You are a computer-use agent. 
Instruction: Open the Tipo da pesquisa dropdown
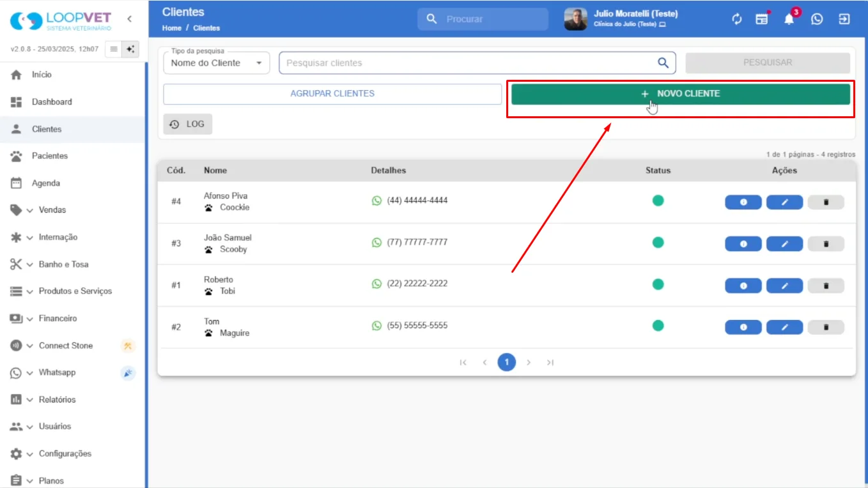tap(217, 63)
